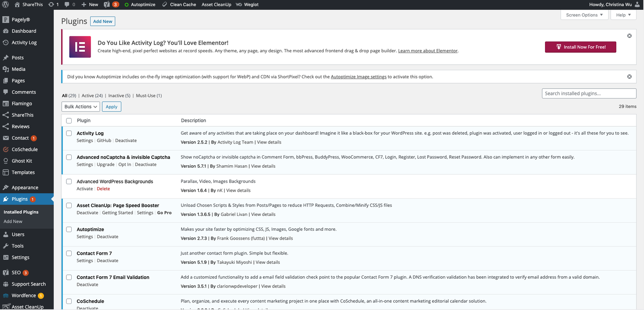Click the Weglot logo icon

(x=239, y=5)
